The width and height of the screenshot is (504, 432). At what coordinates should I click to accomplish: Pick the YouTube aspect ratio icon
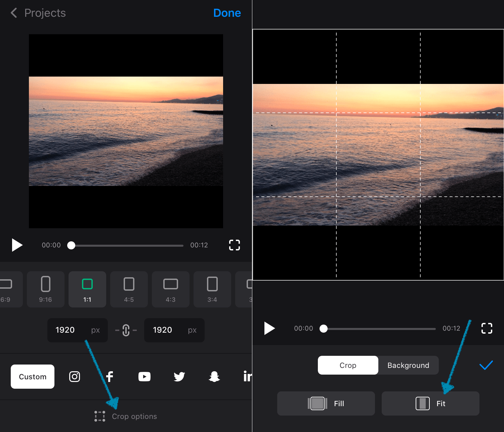144,376
